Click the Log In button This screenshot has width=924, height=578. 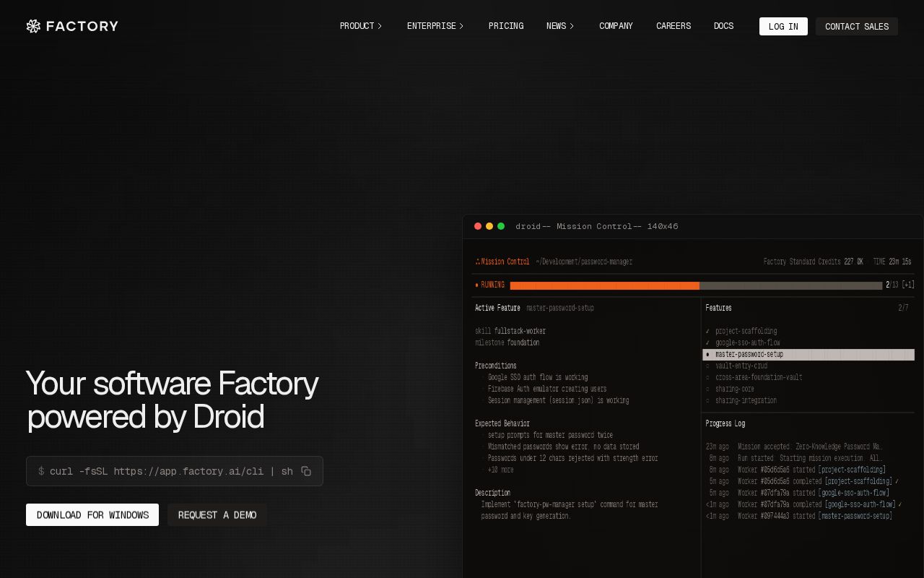pos(783,26)
